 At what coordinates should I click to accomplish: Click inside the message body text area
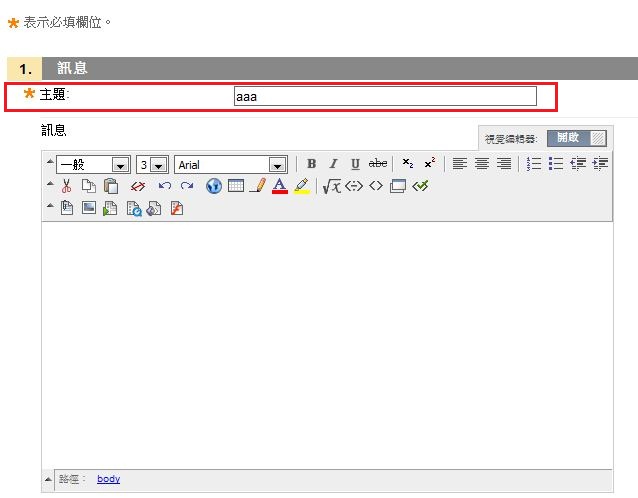coord(326,340)
